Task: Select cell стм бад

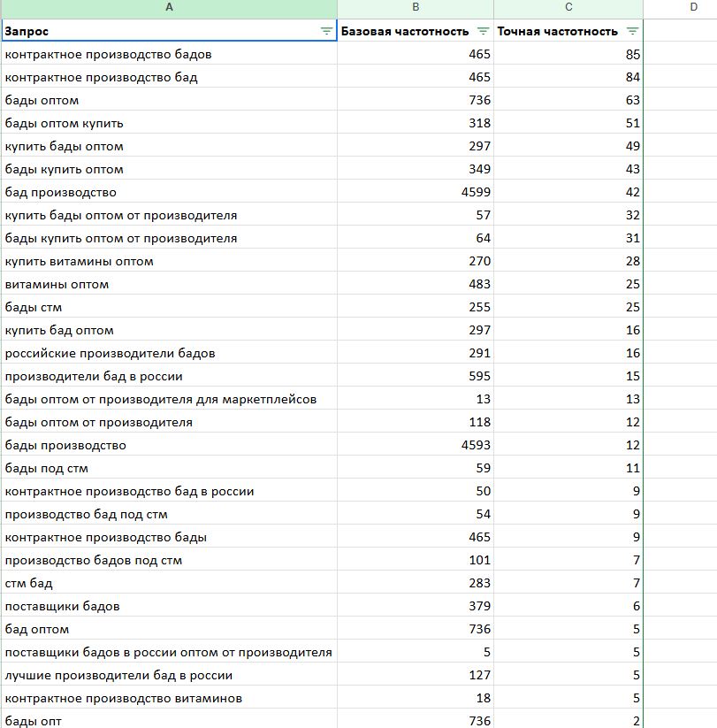Action: 169,583
